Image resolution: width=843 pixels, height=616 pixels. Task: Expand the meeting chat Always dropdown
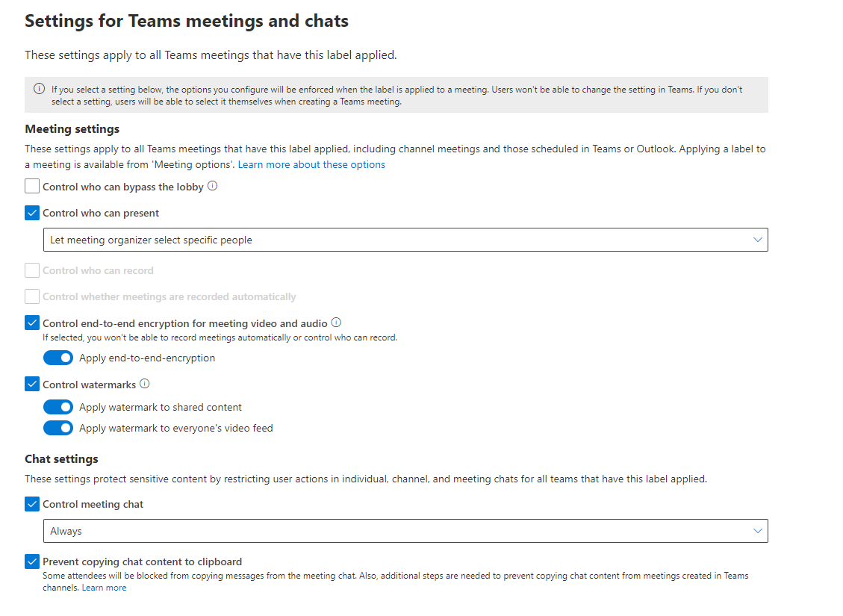pyautogui.click(x=405, y=531)
